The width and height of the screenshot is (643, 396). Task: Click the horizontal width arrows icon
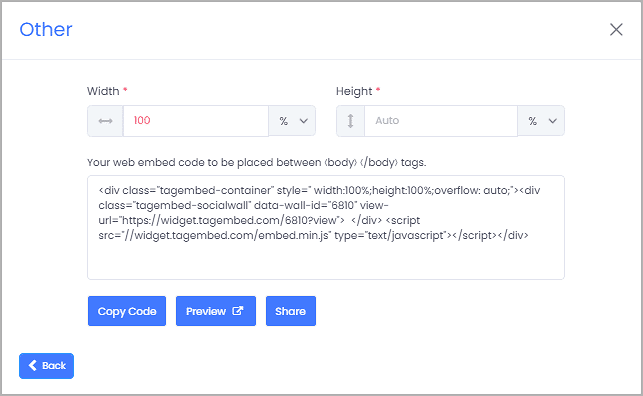coord(105,121)
